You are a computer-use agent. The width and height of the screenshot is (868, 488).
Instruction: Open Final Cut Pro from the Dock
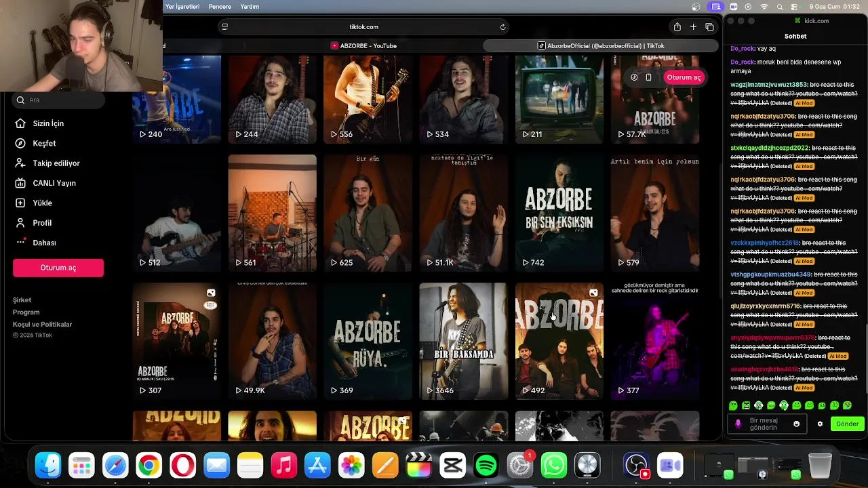(x=419, y=466)
